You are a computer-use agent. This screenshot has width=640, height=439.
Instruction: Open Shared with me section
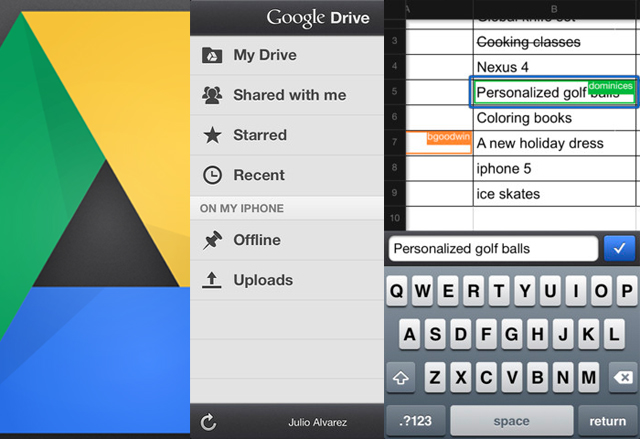point(287,95)
